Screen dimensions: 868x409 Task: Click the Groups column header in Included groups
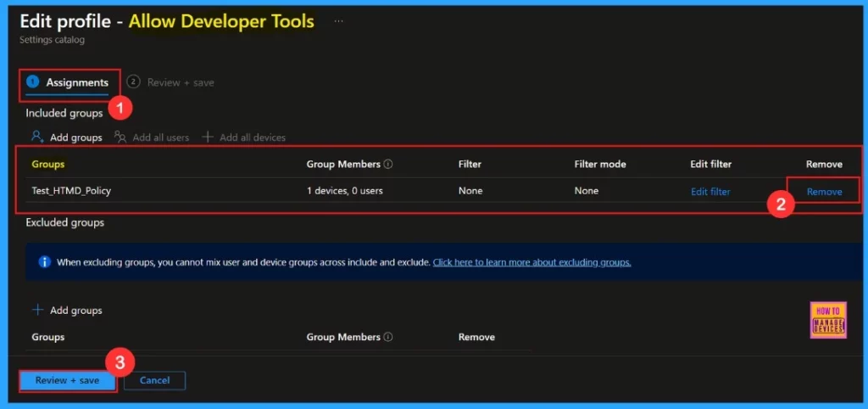(x=48, y=164)
